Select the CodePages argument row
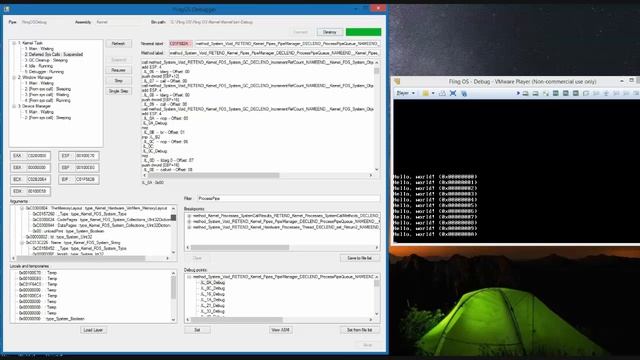The height and width of the screenshot is (360, 640). tap(101, 220)
